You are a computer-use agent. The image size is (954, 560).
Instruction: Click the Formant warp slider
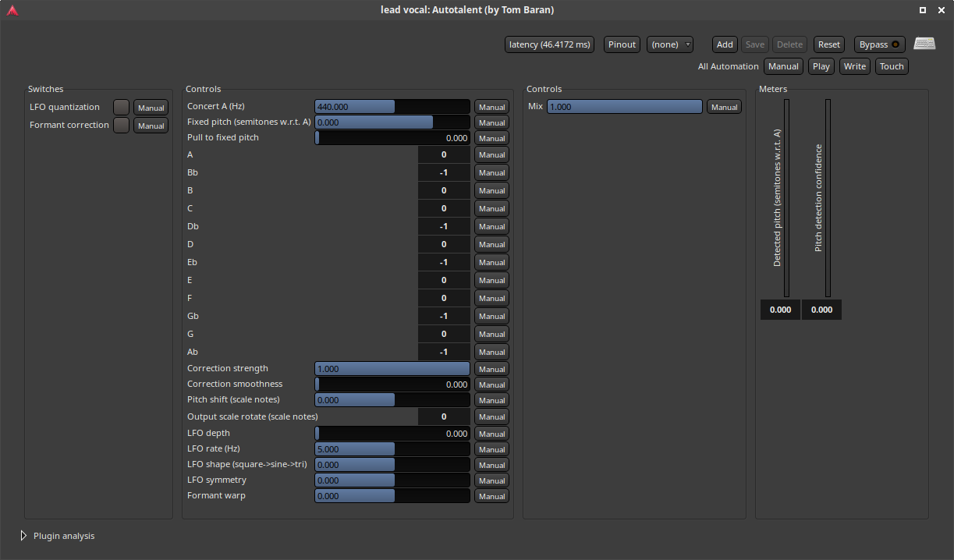click(x=392, y=496)
